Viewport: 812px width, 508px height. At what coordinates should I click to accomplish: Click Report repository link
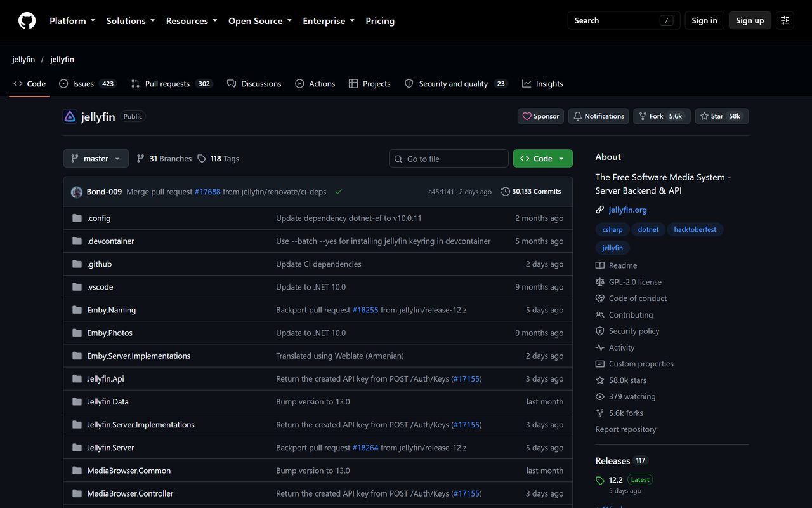point(625,429)
